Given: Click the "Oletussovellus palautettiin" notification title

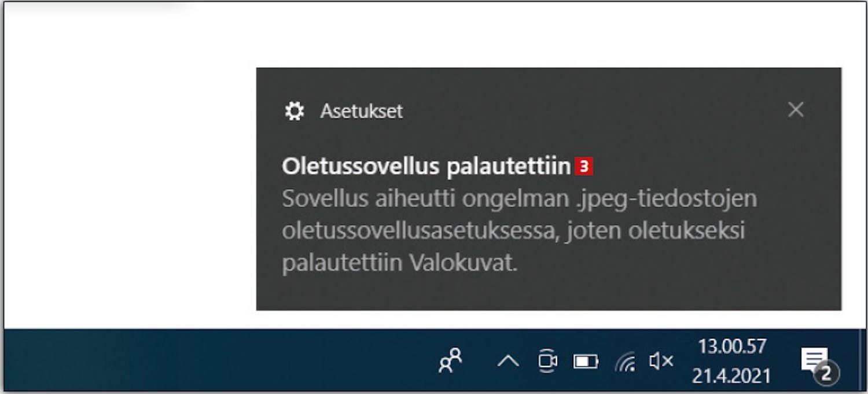Looking at the screenshot, I should click(426, 167).
